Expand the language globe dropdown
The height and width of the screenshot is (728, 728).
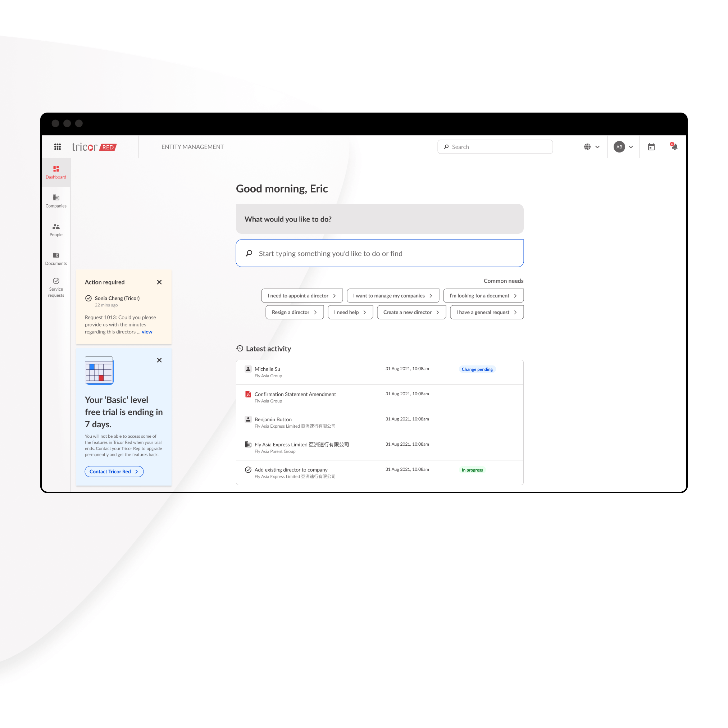[x=592, y=147]
